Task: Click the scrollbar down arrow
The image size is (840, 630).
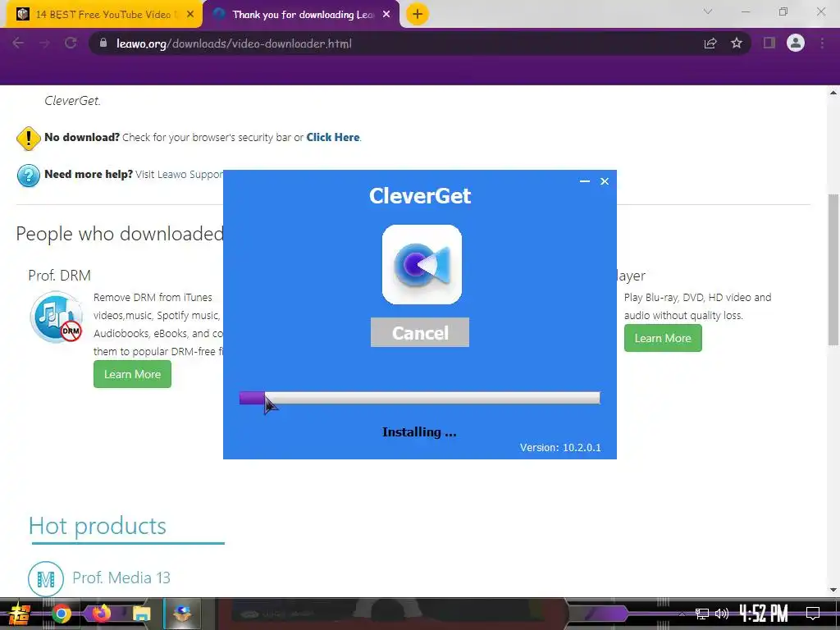Action: click(x=833, y=590)
